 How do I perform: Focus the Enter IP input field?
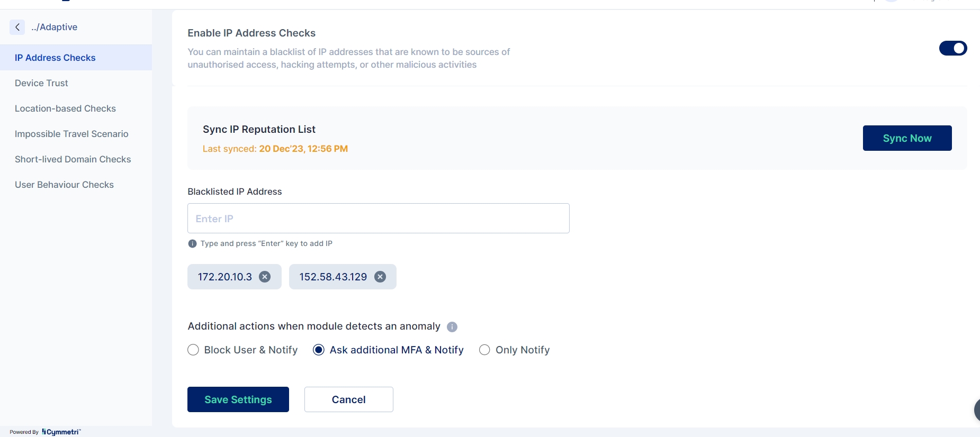coord(378,218)
